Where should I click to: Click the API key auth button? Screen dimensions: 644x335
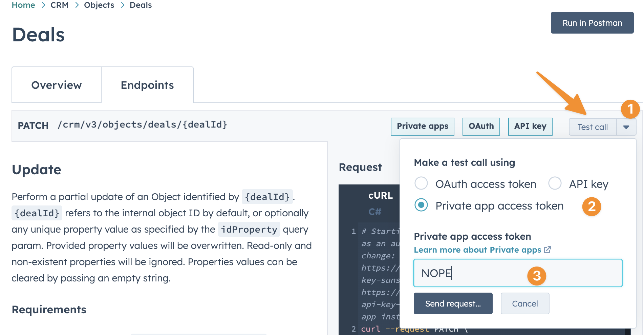click(530, 126)
